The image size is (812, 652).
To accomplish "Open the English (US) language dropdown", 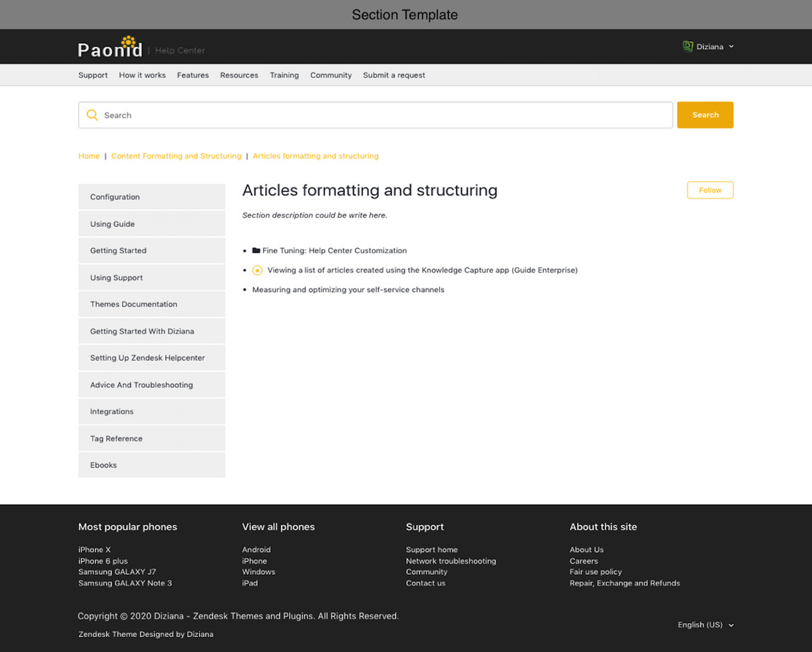I will click(705, 625).
